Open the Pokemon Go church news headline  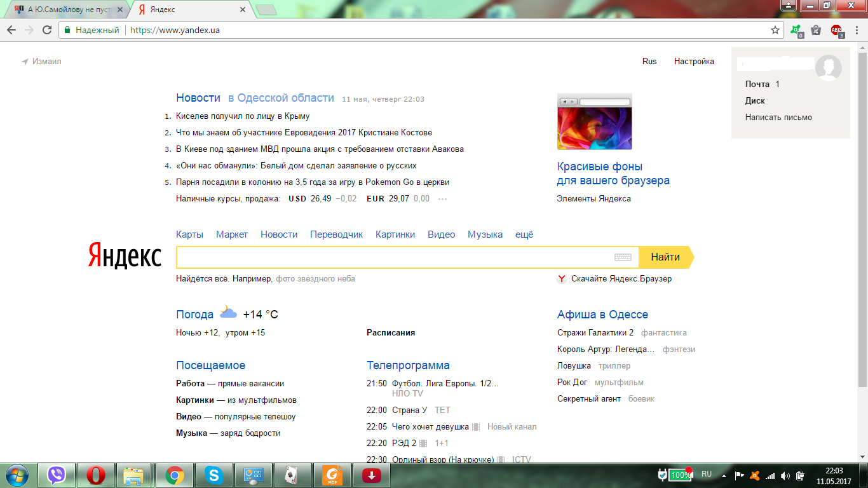[313, 182]
